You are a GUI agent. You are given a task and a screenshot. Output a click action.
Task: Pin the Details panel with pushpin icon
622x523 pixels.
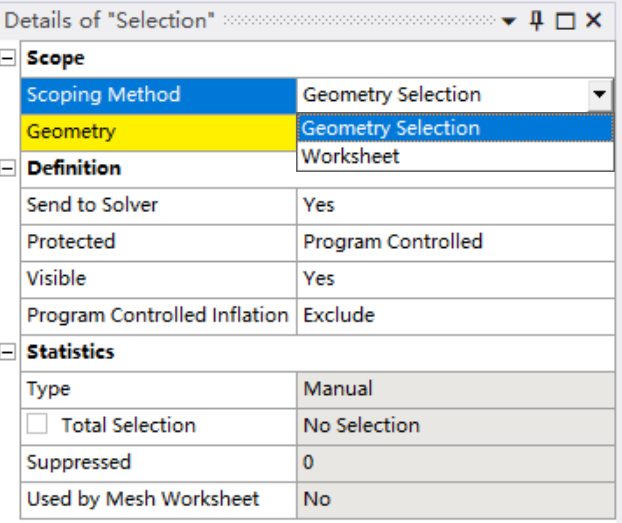pos(537,20)
